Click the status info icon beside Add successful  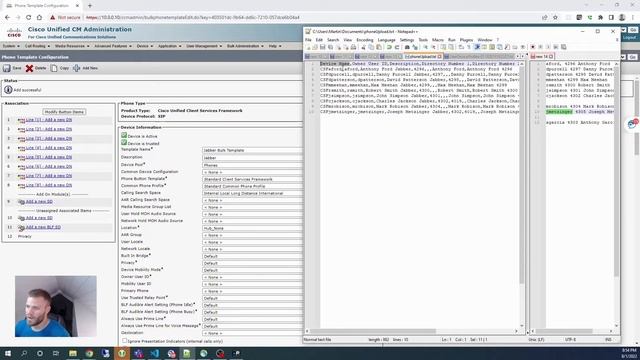pyautogui.click(x=8, y=89)
